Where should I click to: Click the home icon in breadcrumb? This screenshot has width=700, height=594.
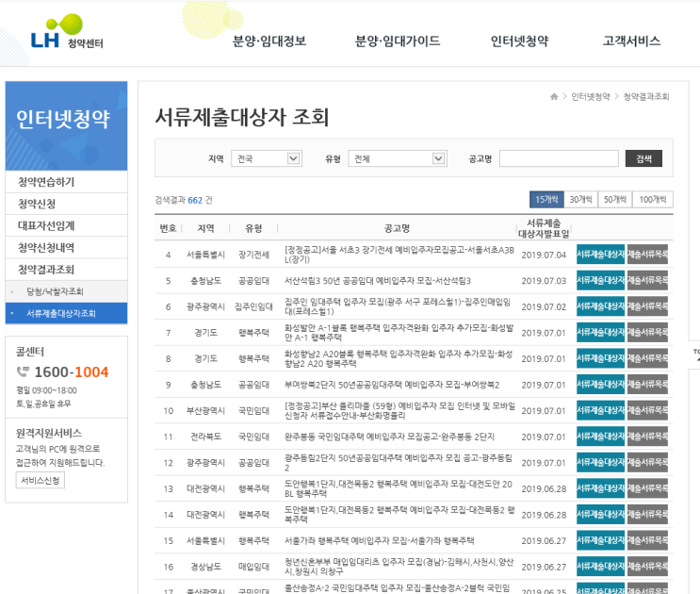(x=554, y=96)
